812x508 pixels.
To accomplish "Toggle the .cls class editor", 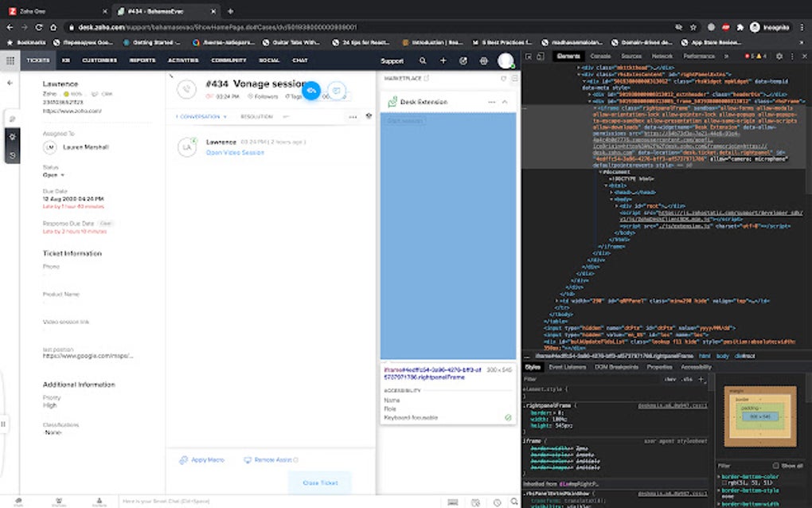I will [x=688, y=379].
